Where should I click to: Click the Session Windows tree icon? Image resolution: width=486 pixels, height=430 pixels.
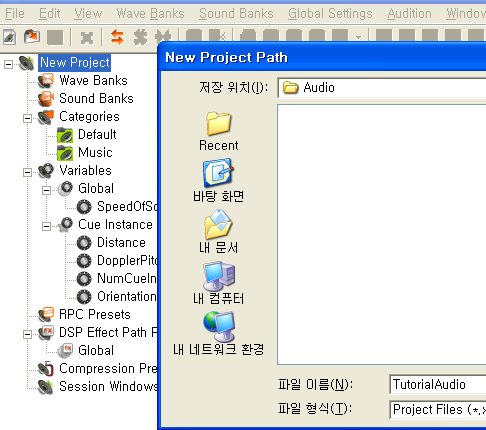coord(46,387)
